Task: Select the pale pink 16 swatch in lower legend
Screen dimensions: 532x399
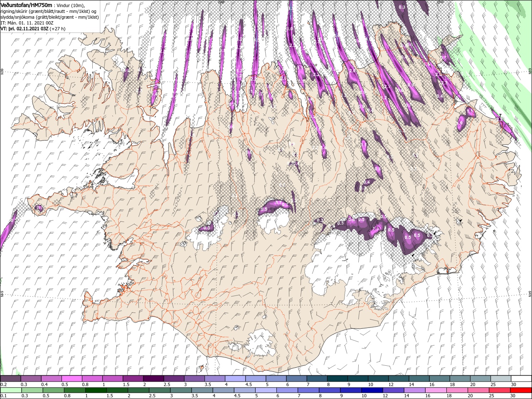Action: click(x=436, y=390)
